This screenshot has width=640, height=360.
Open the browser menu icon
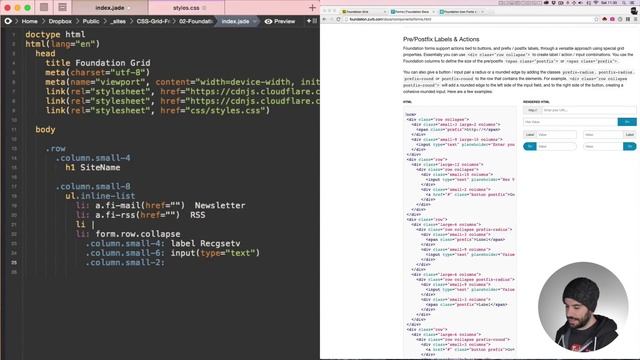636,19
